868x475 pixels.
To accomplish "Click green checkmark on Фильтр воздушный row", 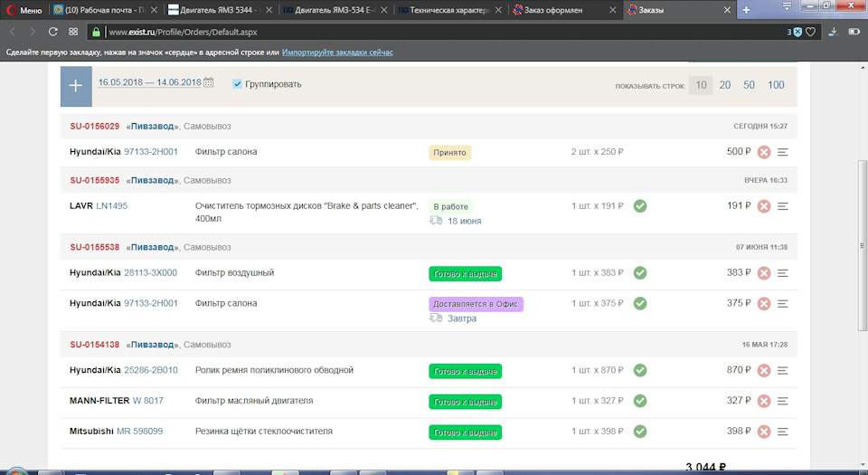I will click(x=640, y=273).
